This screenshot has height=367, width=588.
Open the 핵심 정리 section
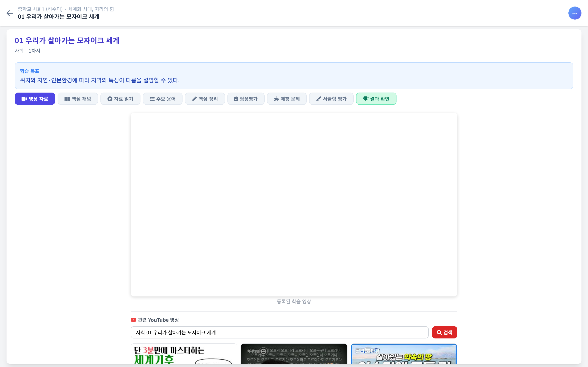tap(205, 98)
